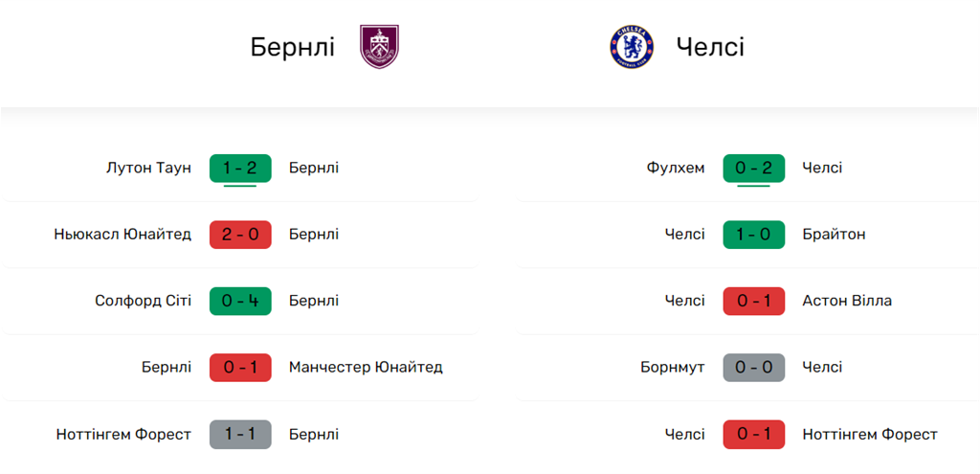980x474 pixels.
Task: Open the Брайтон team name
Action: pos(834,235)
